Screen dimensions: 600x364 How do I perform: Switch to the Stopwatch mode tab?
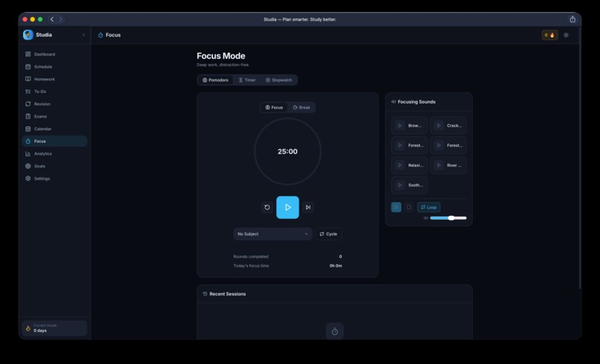(x=279, y=80)
